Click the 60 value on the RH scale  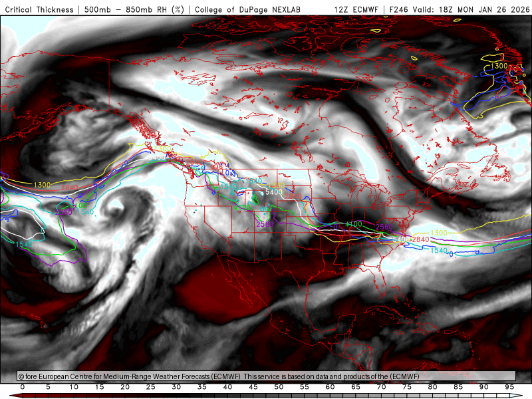click(330, 387)
